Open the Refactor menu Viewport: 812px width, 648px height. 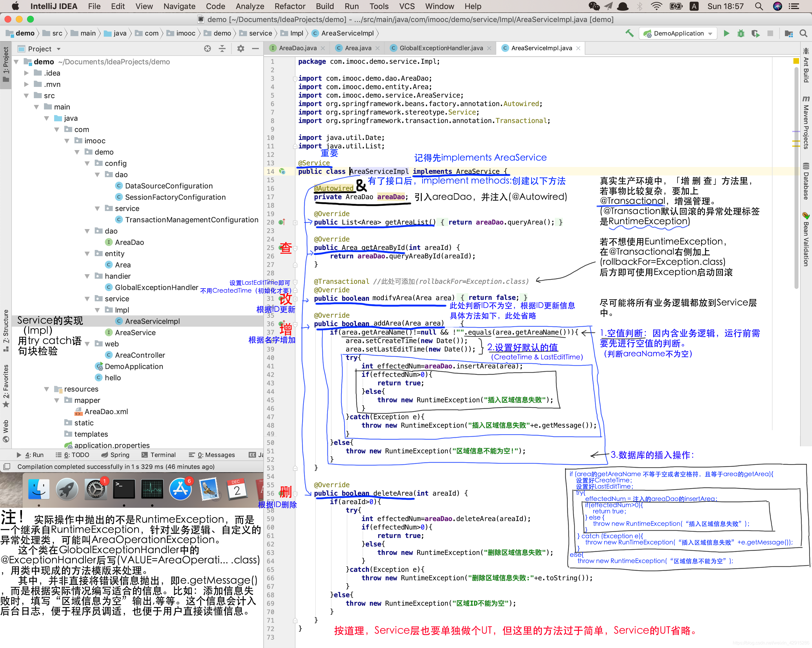pyautogui.click(x=290, y=6)
